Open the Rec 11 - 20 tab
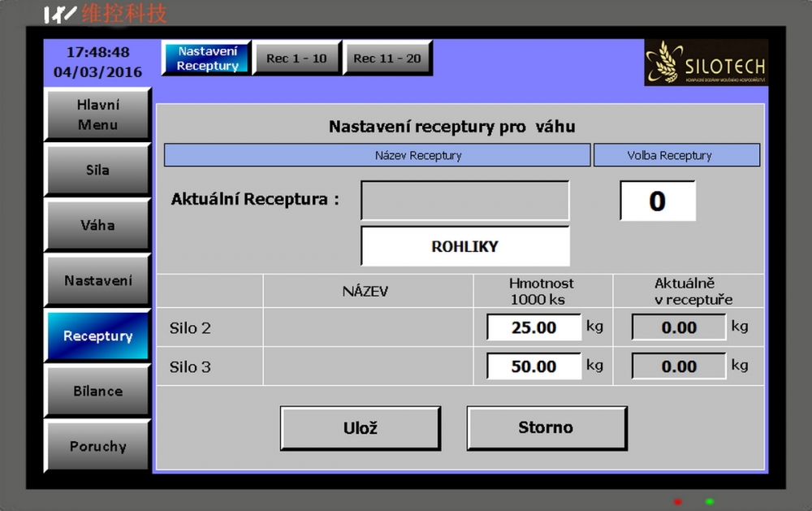Viewport: 812px width, 511px height. (x=387, y=58)
